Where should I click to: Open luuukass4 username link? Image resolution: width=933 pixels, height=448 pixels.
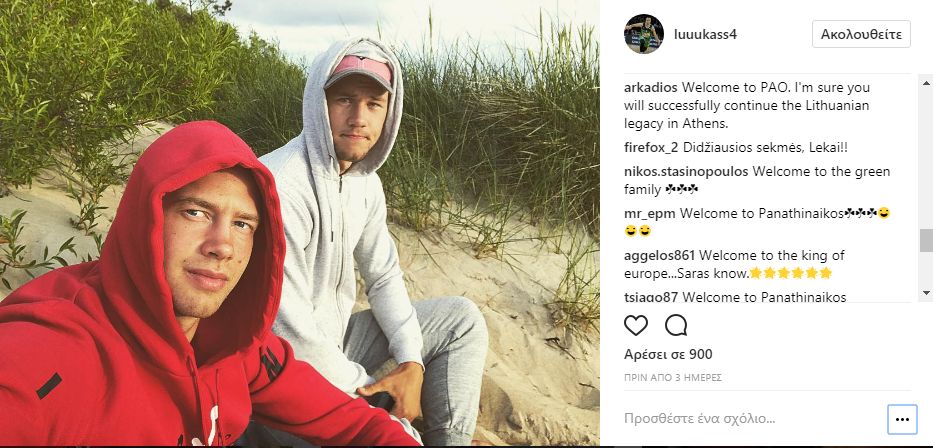click(x=705, y=35)
